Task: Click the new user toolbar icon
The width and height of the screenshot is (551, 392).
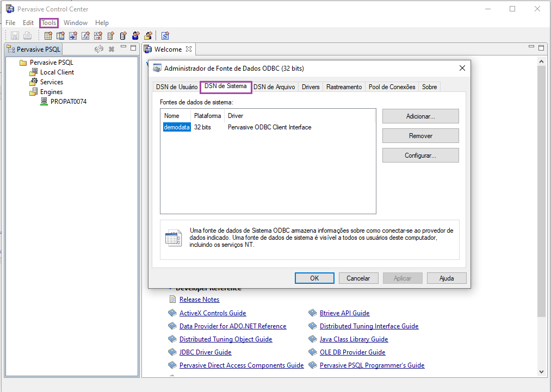Action: [135, 35]
